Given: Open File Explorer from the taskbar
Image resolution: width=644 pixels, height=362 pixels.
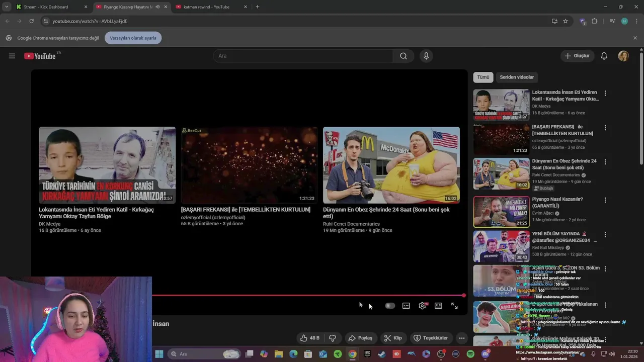Looking at the screenshot, I should 279,354.
